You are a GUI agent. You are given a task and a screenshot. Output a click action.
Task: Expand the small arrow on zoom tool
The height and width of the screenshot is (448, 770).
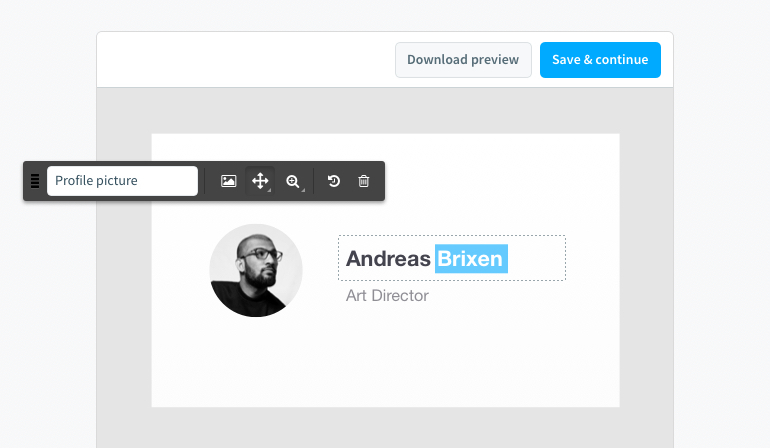(302, 190)
